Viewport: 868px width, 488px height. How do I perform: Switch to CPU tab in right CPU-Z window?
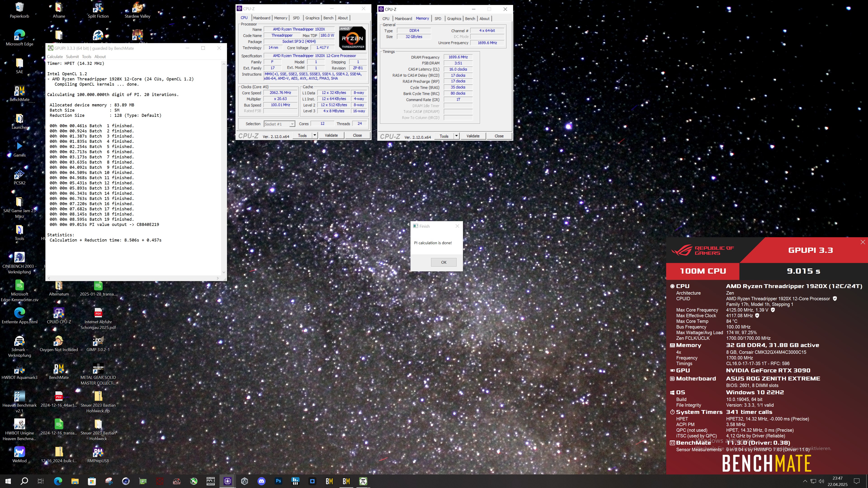(386, 19)
